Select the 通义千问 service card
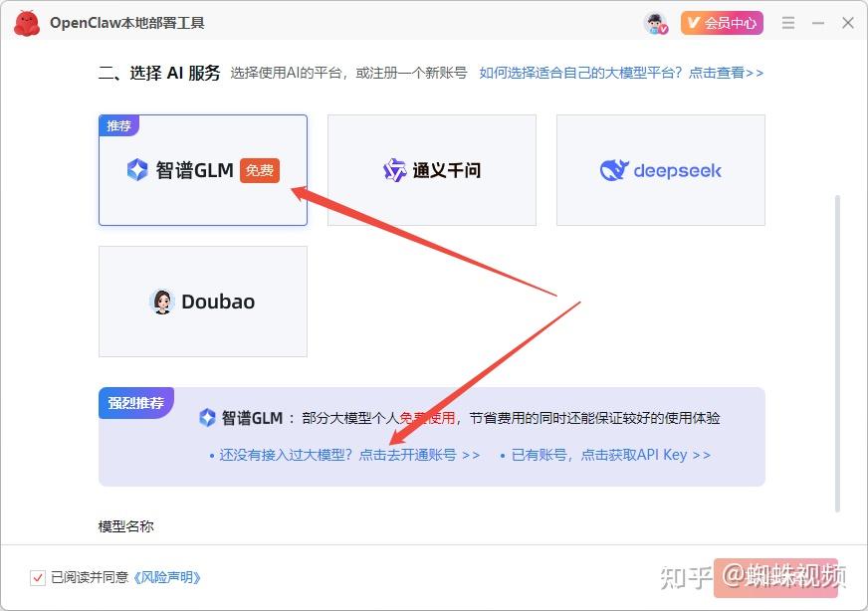Screen dimensions: 868x611 click(432, 170)
